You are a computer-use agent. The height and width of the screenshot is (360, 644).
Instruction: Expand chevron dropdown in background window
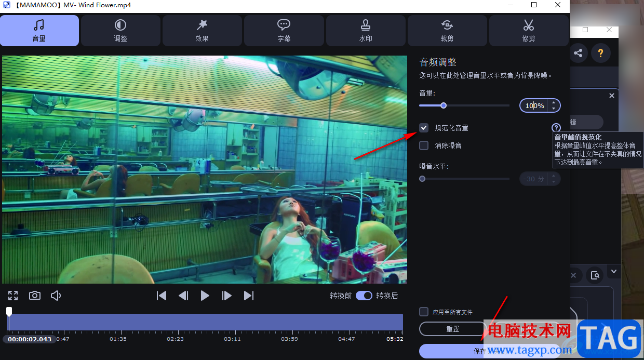tap(614, 271)
